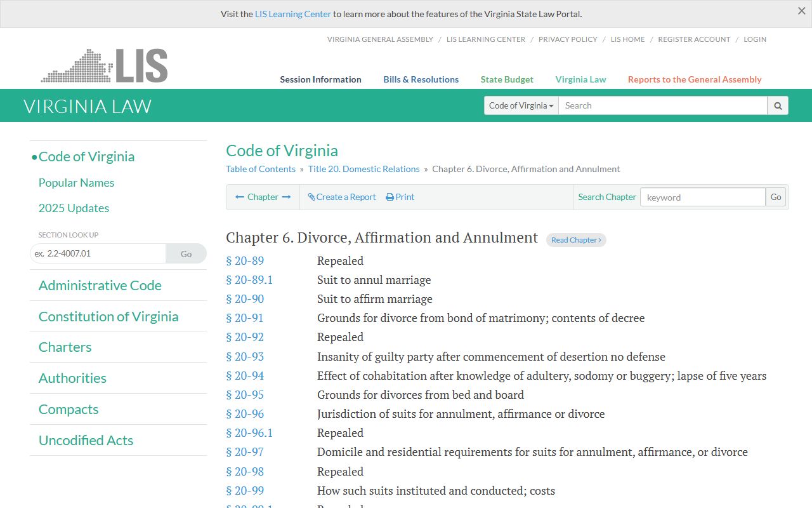Open section § 20-96.1
This screenshot has height=508, width=812.
point(249,433)
